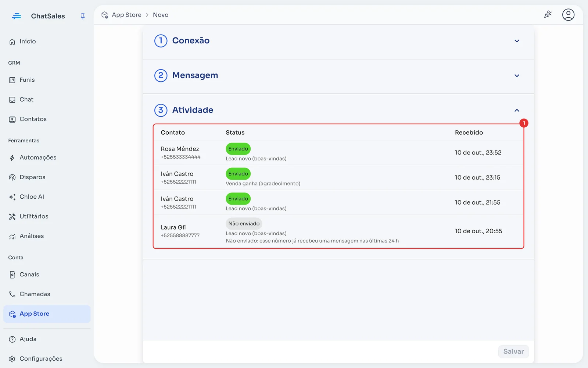
Task: Open Disparos menu item
Action: pos(47,177)
